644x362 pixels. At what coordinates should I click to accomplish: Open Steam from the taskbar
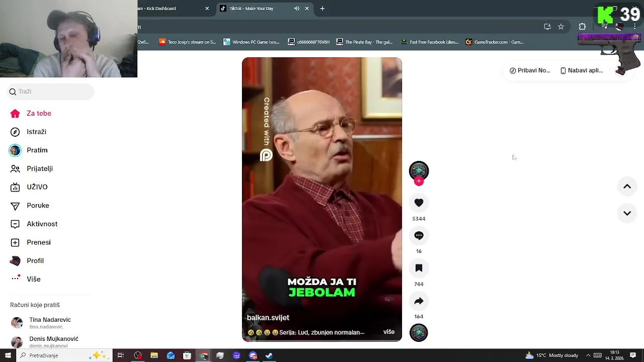(x=269, y=355)
